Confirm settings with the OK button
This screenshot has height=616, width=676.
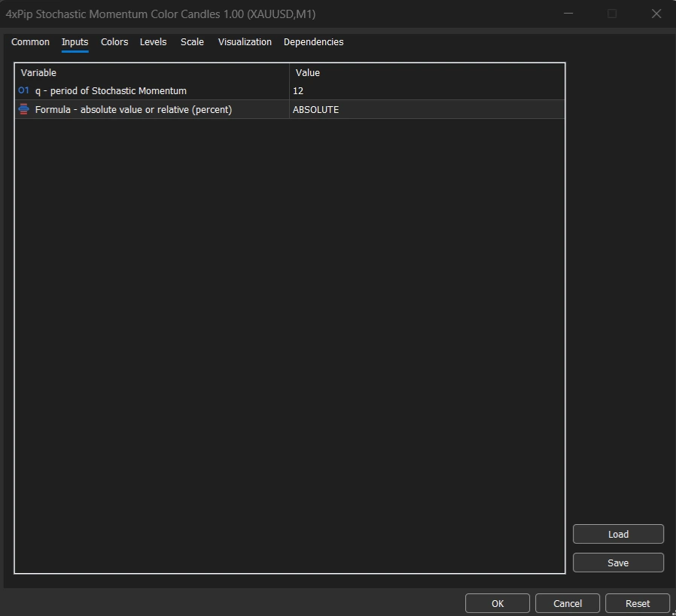pyautogui.click(x=497, y=603)
